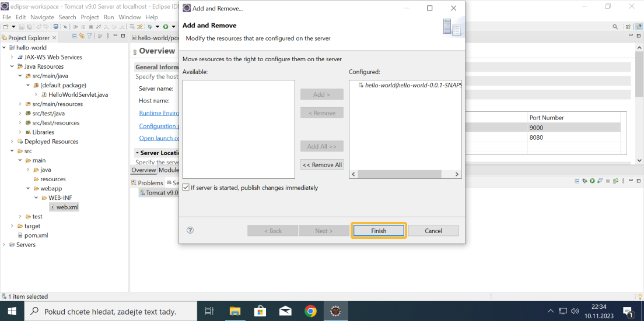Collapse the Java Resources node
The height and width of the screenshot is (321, 644).
[12, 66]
